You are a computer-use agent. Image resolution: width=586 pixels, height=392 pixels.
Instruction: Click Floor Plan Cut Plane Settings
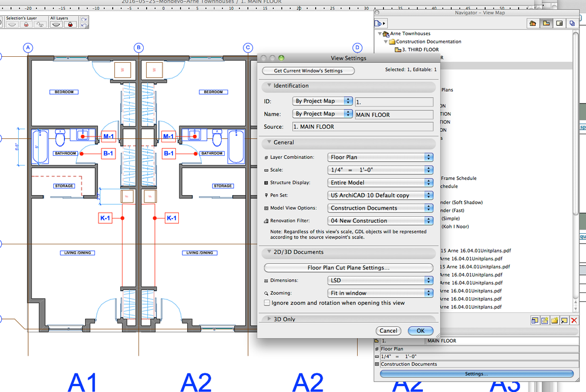[348, 268]
